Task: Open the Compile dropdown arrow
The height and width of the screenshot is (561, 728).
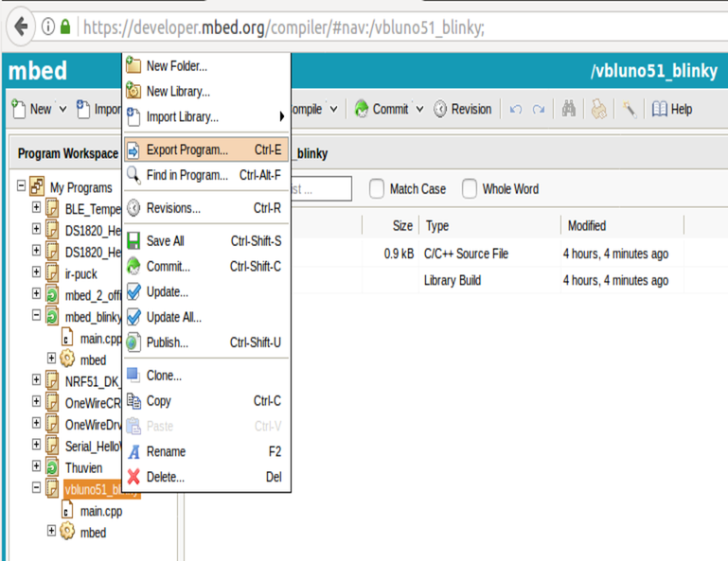Action: coord(334,109)
